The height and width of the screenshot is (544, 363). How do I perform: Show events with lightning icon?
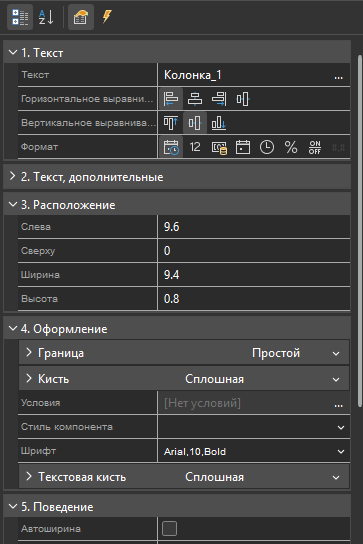click(107, 16)
